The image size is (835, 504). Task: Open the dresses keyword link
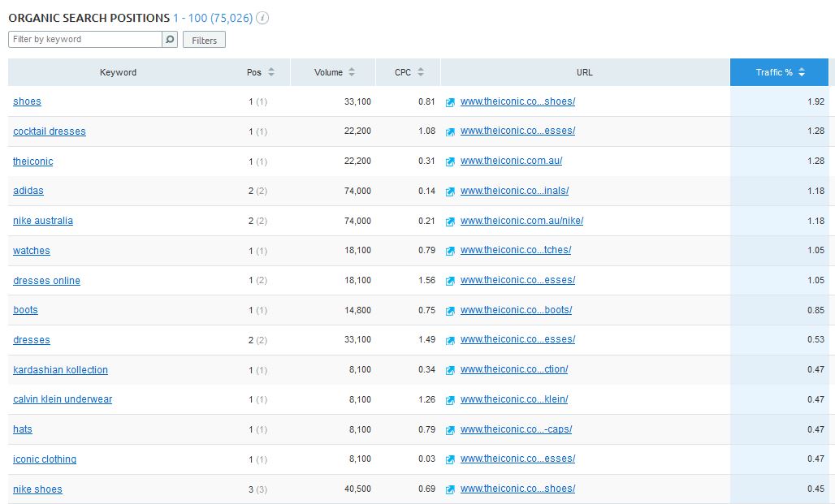pyautogui.click(x=32, y=339)
